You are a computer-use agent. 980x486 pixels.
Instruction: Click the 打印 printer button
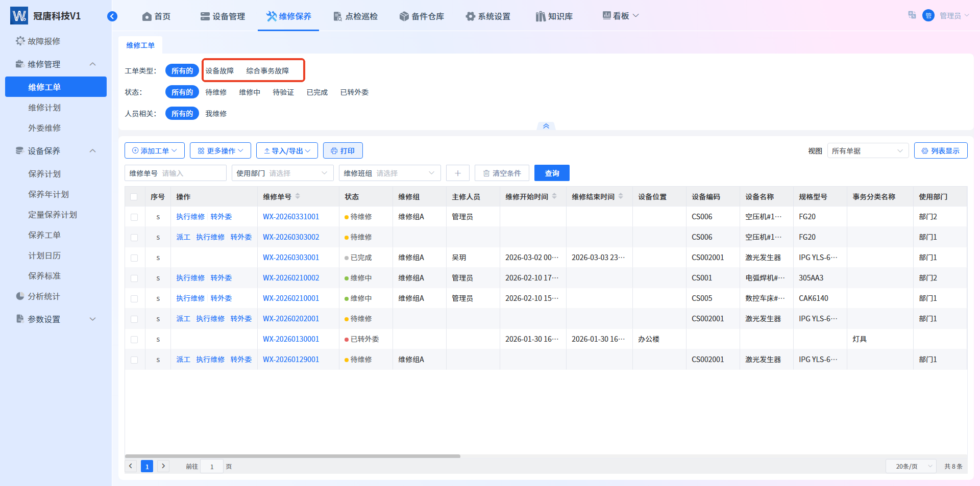click(x=343, y=151)
